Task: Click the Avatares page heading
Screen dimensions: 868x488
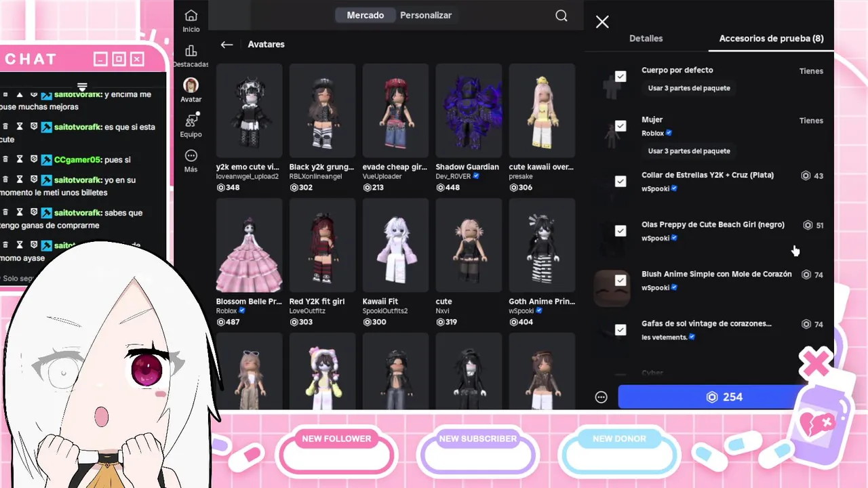Action: coord(267,45)
